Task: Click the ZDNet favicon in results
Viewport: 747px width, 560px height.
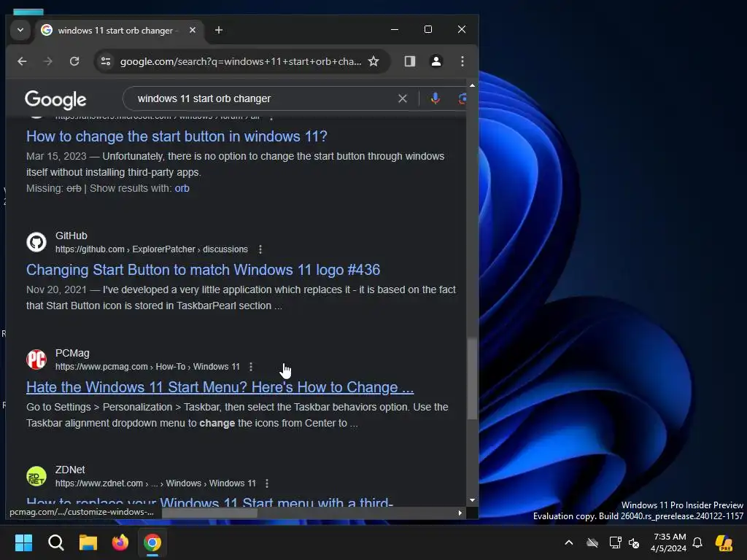Action: pyautogui.click(x=36, y=476)
